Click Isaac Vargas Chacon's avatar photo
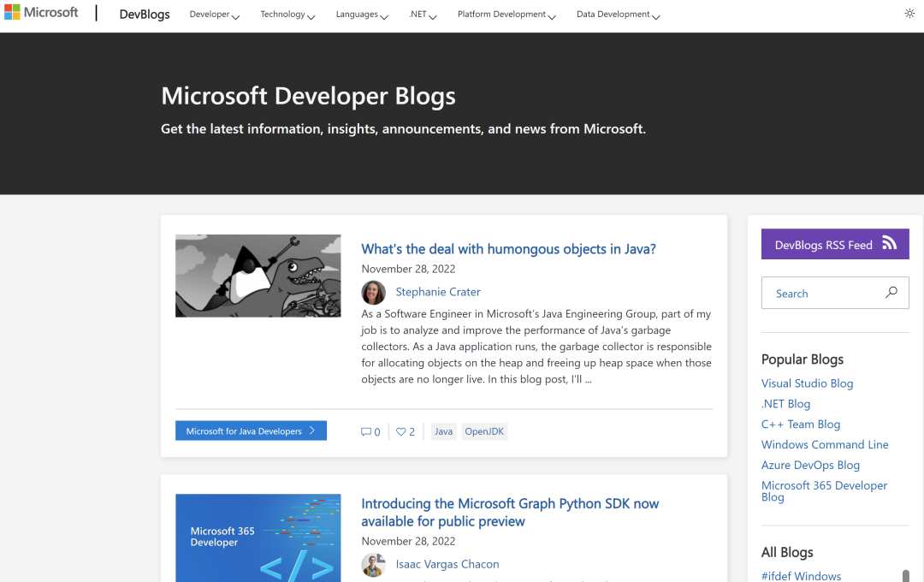 [374, 565]
